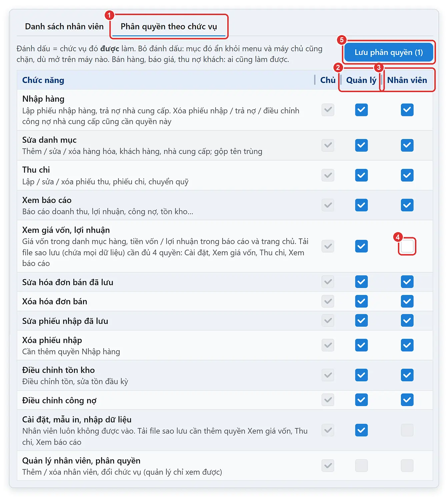The width and height of the screenshot is (448, 497).
Task: Click the Xóa hóa đơn bán row title
Action: click(55, 301)
